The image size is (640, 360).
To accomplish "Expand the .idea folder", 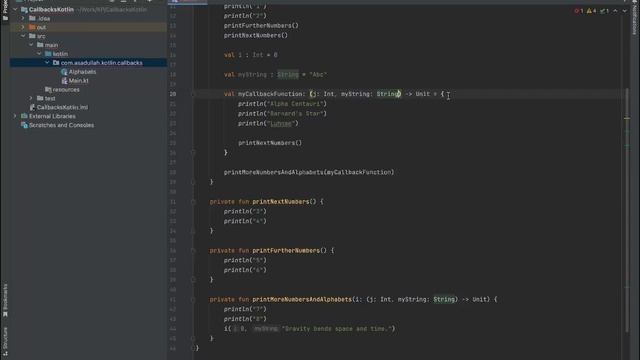I will coord(23,18).
